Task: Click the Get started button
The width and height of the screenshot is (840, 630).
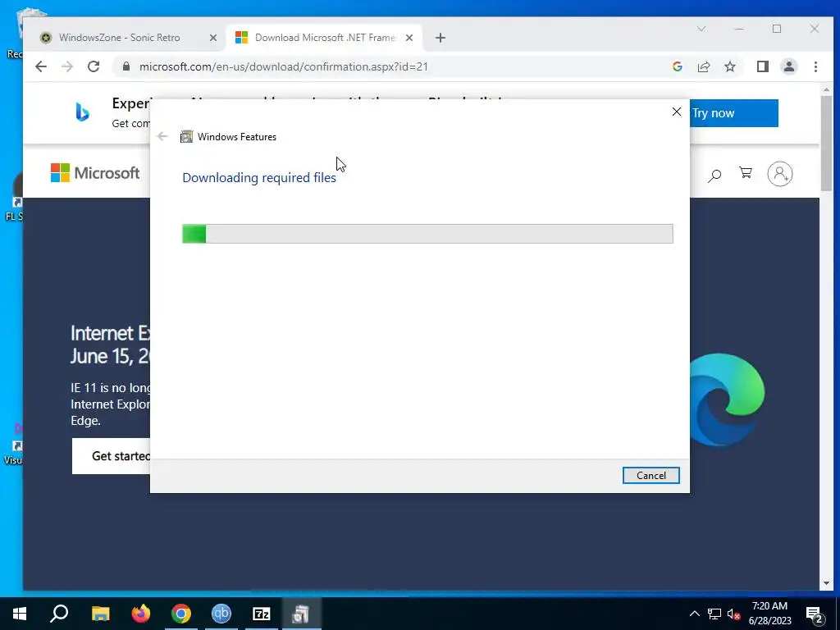Action: 112,456
